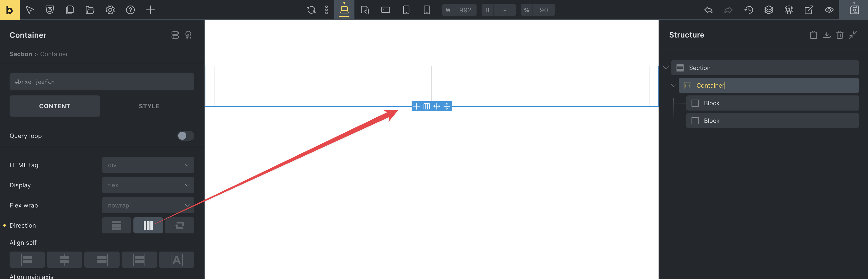Click the Structure trash delete icon
This screenshot has height=279, width=868.
[x=840, y=35]
